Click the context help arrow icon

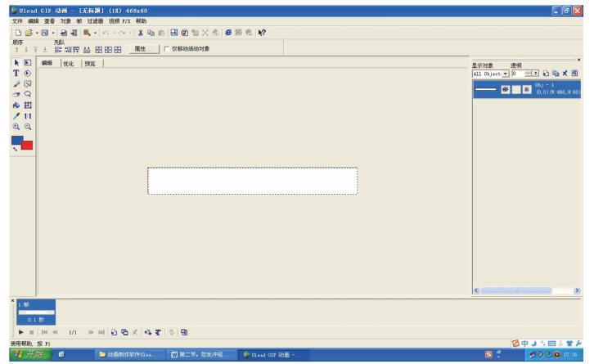coord(262,33)
